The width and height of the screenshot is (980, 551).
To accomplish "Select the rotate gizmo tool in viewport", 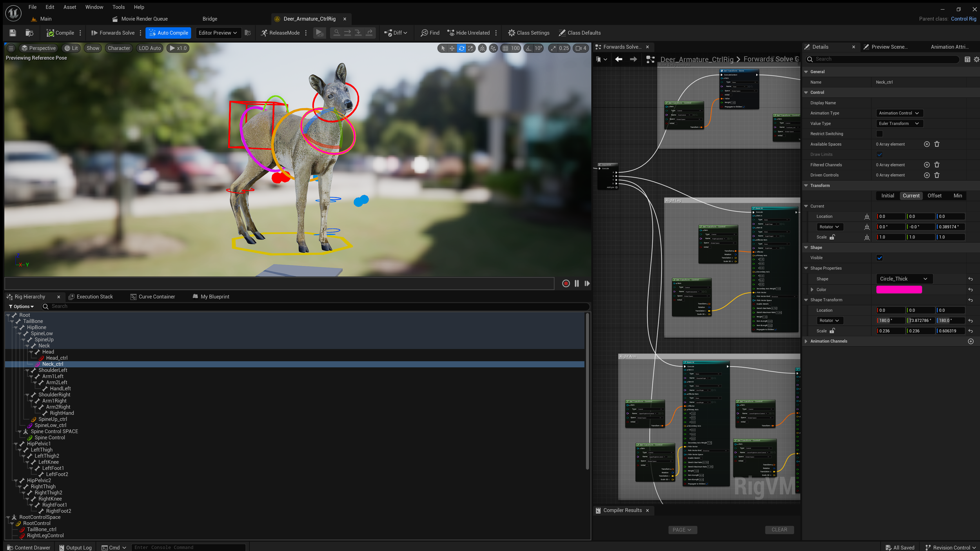I will (x=461, y=48).
